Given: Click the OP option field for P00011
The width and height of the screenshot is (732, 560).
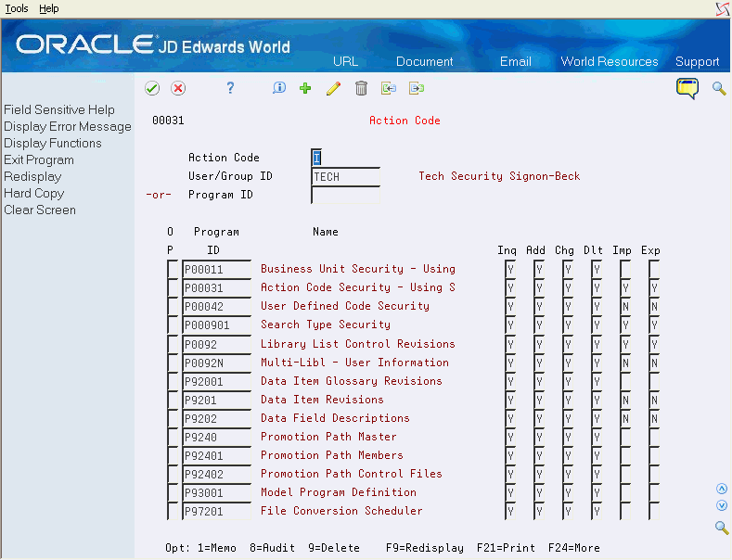Looking at the screenshot, I should (173, 269).
